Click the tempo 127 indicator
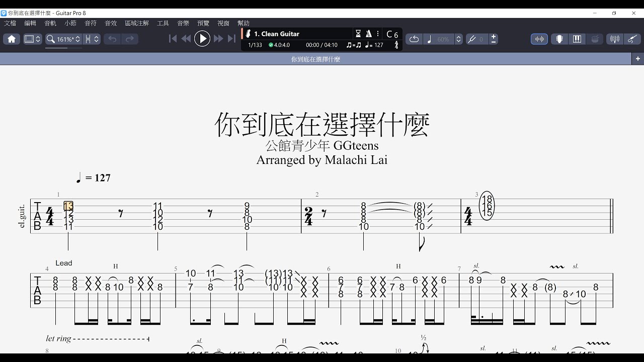This screenshot has height=362, width=644. 374,45
